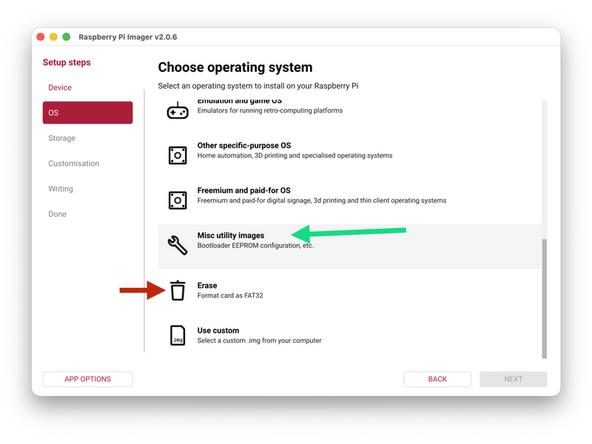This screenshot has height=444, width=592.
Task: Minimize the Imager window with yellow button
Action: tap(54, 37)
